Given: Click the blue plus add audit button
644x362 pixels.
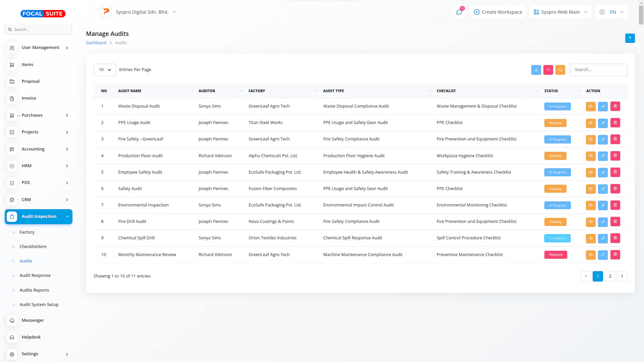Looking at the screenshot, I should (630, 38).
